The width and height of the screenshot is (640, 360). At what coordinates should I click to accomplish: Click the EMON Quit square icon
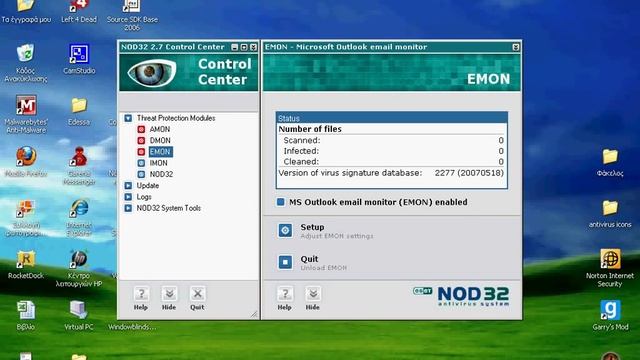285,262
